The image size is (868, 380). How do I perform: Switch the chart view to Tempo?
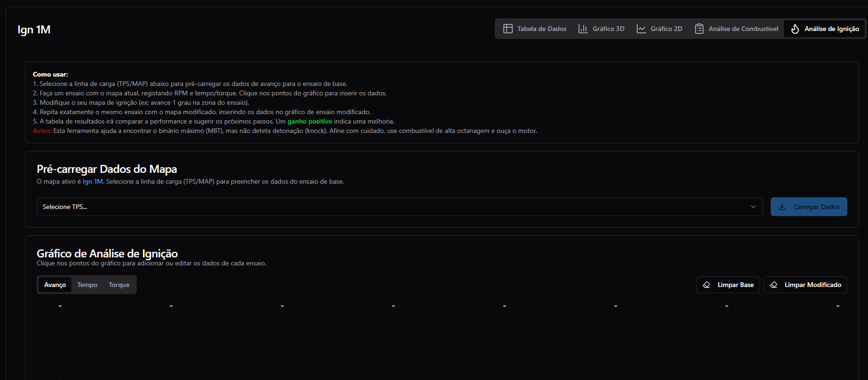[x=87, y=285]
